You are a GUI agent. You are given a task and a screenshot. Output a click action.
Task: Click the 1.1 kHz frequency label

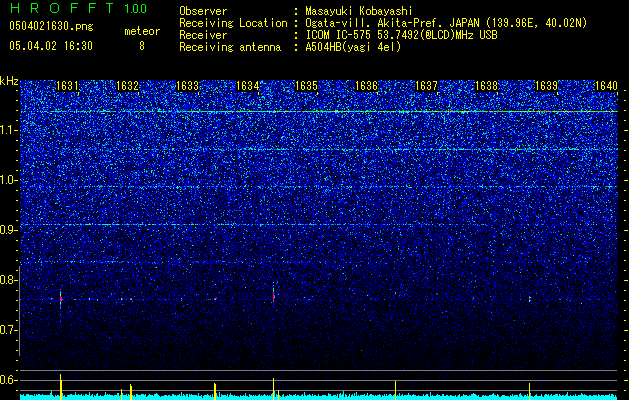pos(9,130)
